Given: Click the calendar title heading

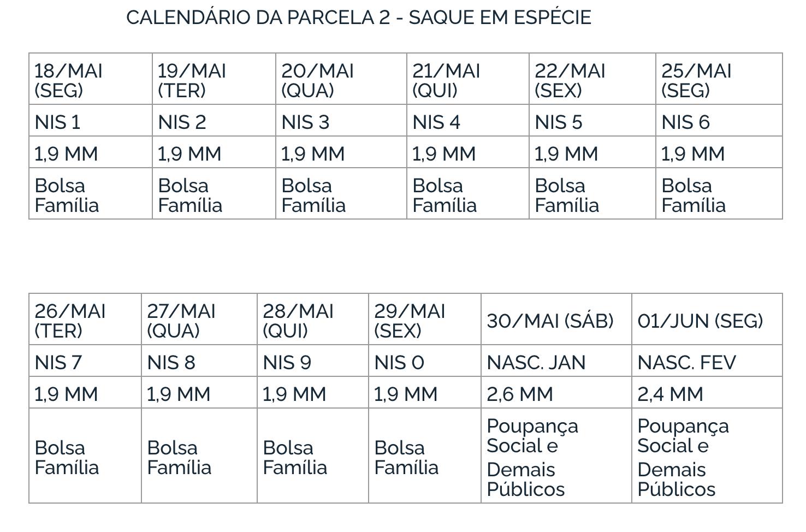Looking at the screenshot, I should point(358,17).
